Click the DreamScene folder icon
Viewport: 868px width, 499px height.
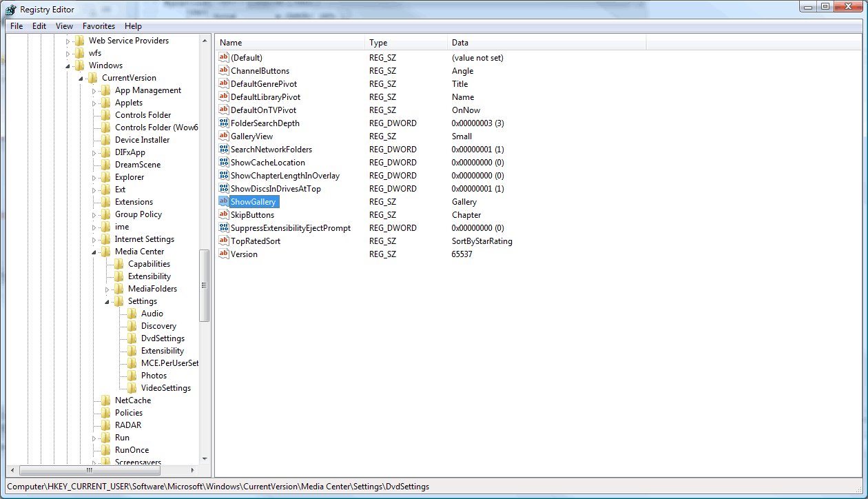click(106, 165)
